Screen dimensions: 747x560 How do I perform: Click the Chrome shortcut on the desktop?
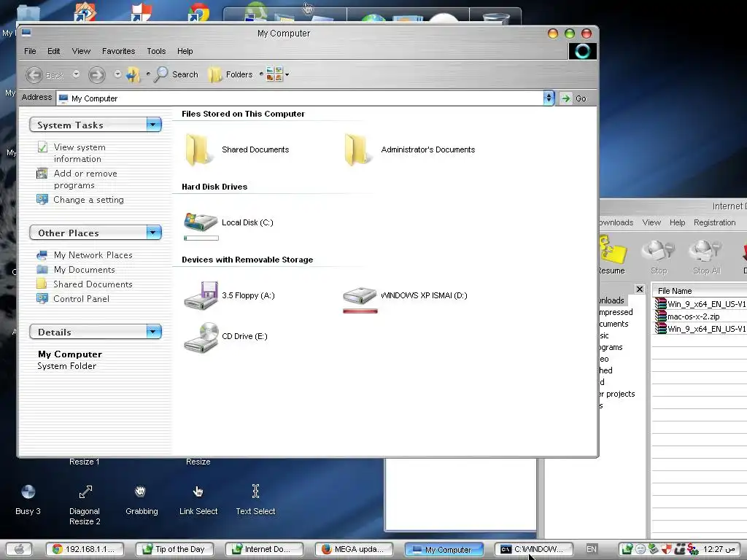pyautogui.click(x=199, y=12)
